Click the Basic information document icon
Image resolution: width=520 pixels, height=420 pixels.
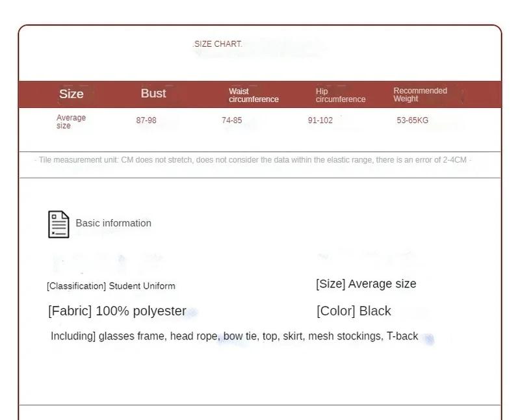pyautogui.click(x=58, y=224)
